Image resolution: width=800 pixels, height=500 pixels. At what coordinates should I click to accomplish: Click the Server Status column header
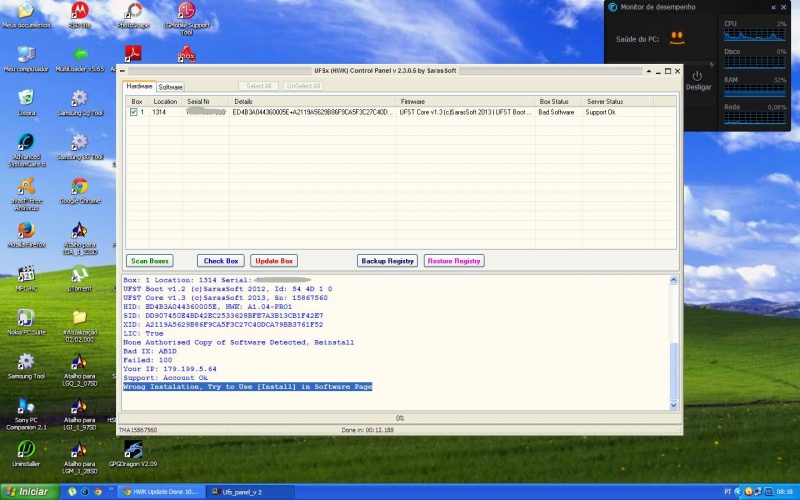[618, 102]
